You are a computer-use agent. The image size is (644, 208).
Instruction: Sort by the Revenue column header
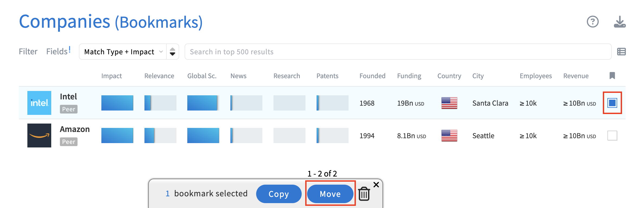point(576,76)
